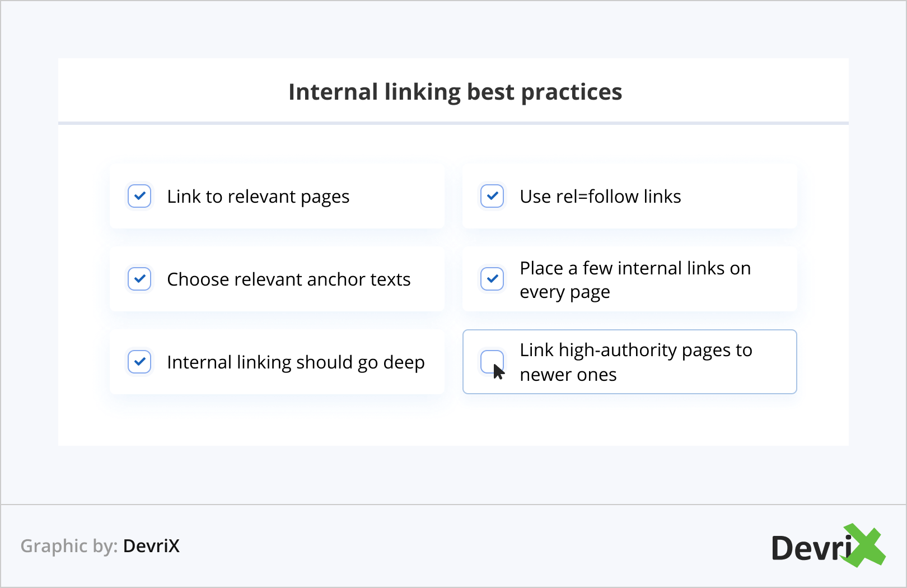Screen dimensions: 907x588
Task: Toggle checkbox for 'Place a few internal links'
Action: [492, 279]
